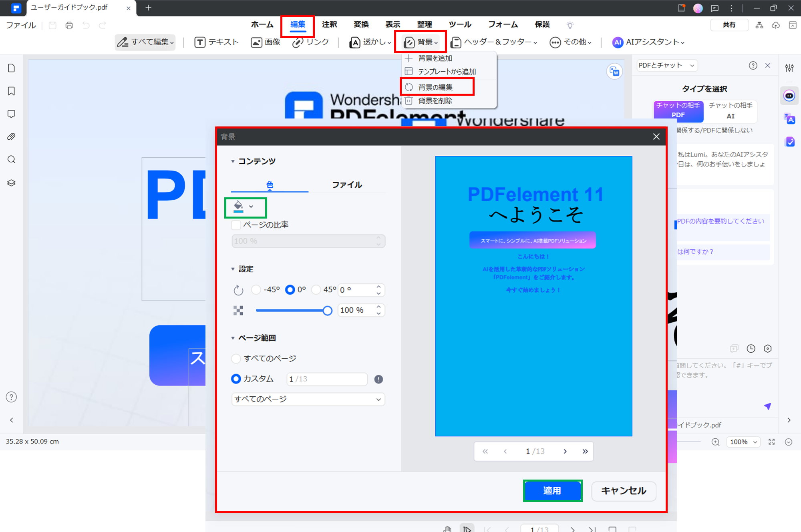This screenshot has height=532, width=801.
Task: Open the comments panel in left sidebar
Action: click(11, 114)
